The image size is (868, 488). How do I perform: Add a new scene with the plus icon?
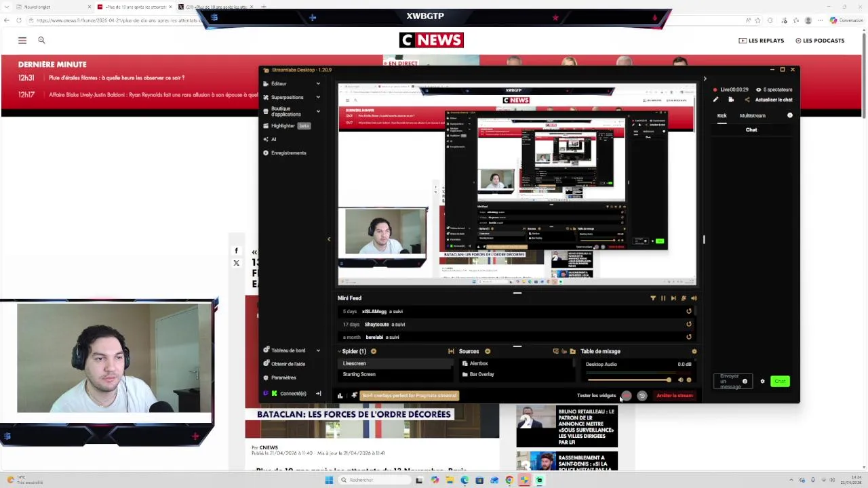coord(374,351)
